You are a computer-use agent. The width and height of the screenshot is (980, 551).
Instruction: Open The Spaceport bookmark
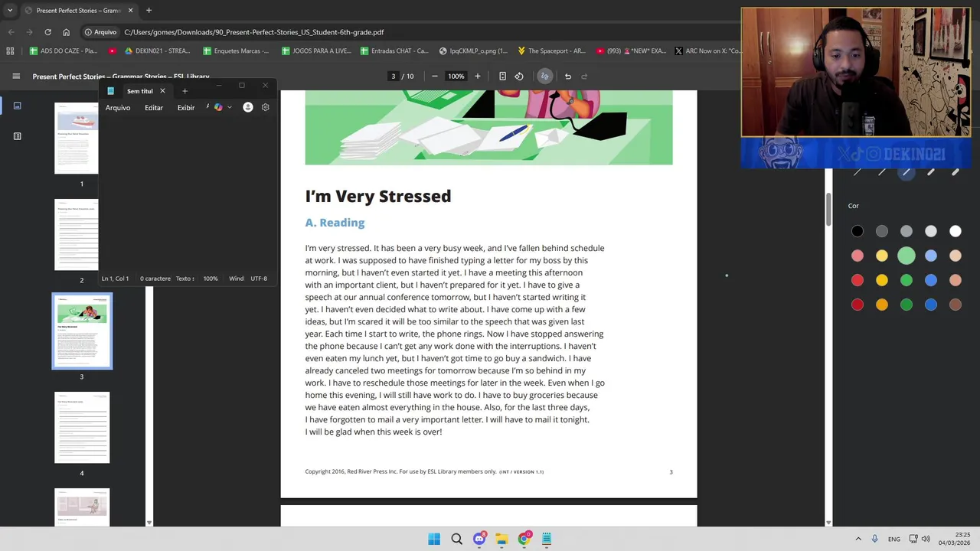tap(551, 51)
